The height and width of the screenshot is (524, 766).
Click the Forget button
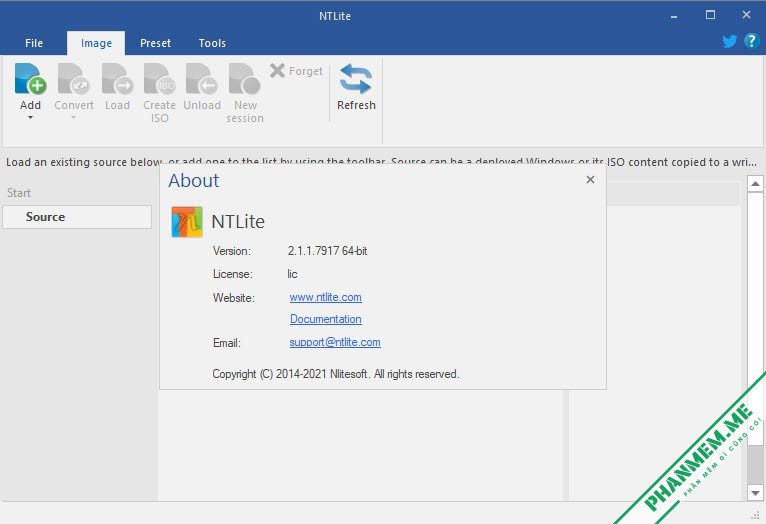297,71
